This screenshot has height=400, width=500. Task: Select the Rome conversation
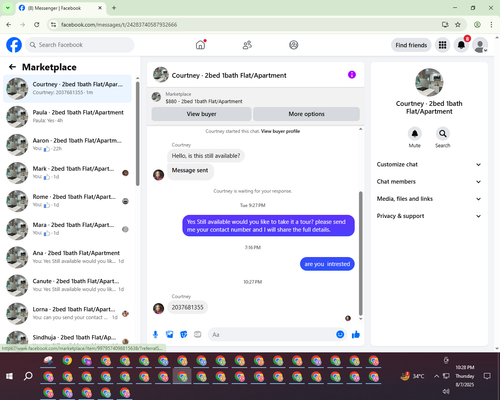click(x=67, y=201)
